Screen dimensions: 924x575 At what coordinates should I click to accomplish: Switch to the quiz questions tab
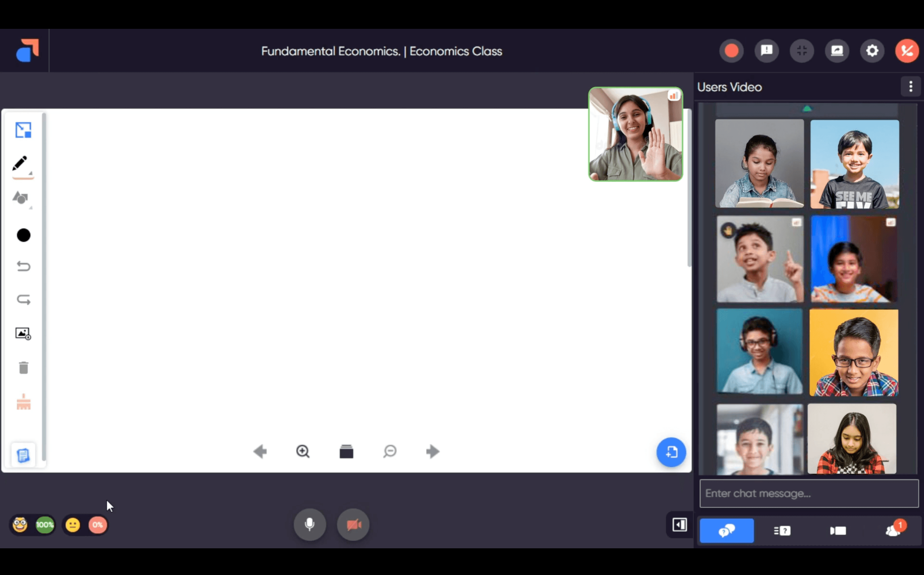pyautogui.click(x=782, y=530)
